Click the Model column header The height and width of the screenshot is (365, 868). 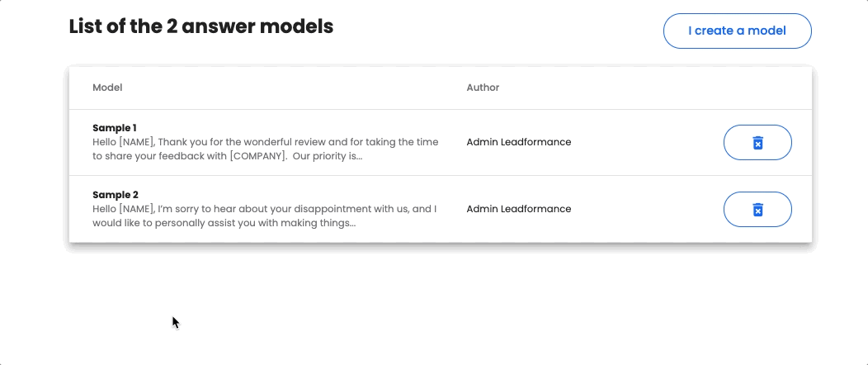tap(107, 88)
